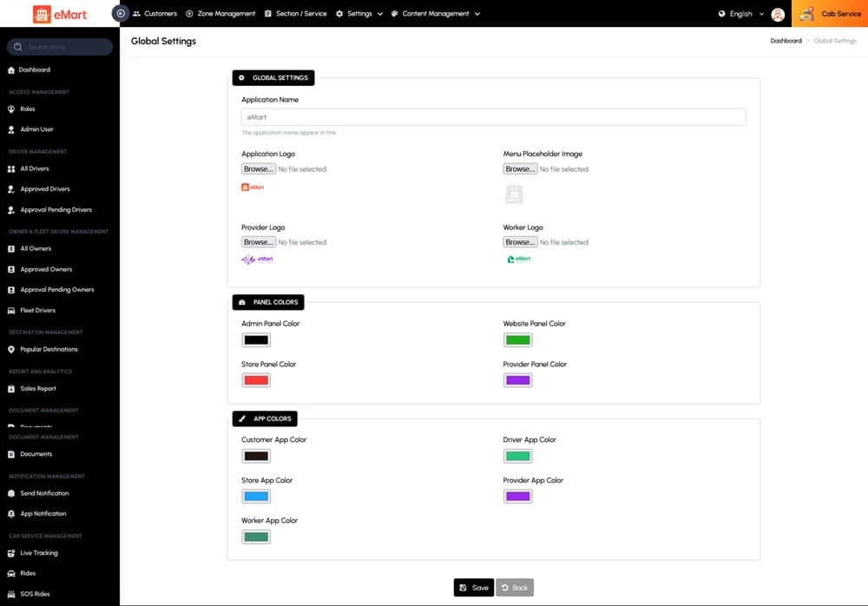Pick the Store Panel Color swatch
This screenshot has height=606, width=868.
pyautogui.click(x=256, y=380)
